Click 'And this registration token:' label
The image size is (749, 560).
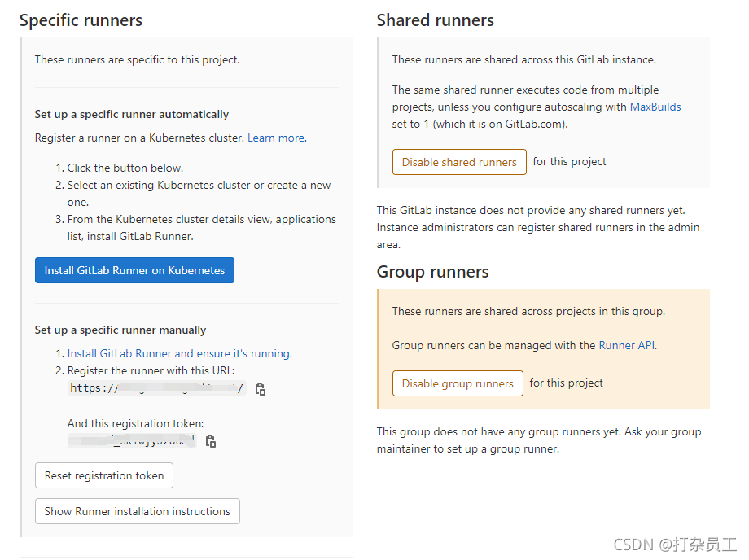pyautogui.click(x=136, y=423)
